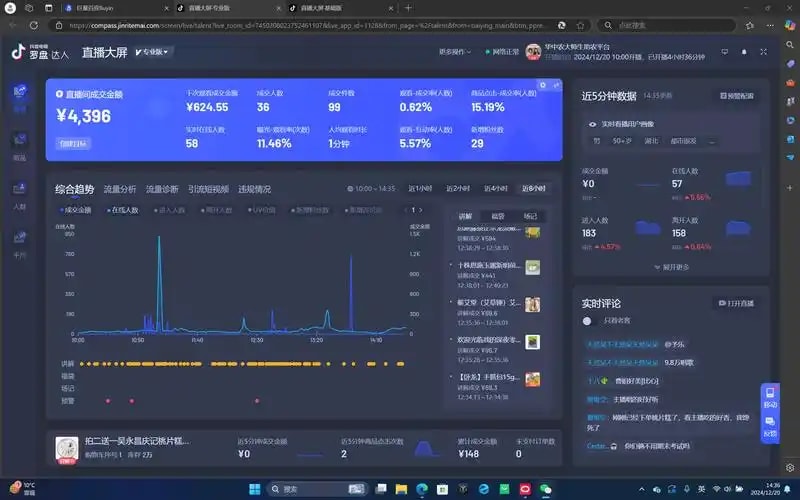
Task: Click the 15.19% conversion rate value
Action: (488, 107)
